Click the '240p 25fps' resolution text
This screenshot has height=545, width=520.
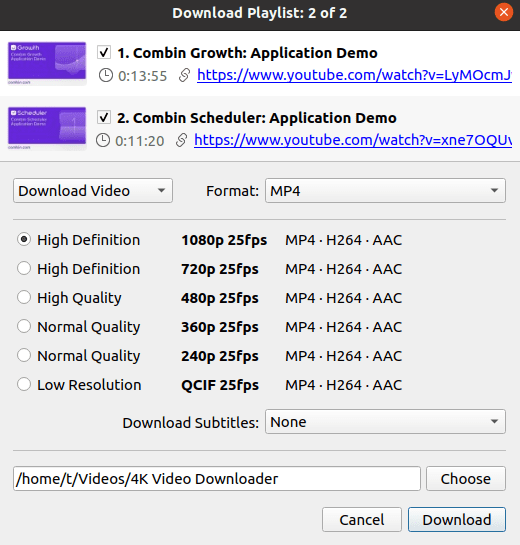[x=220, y=356]
